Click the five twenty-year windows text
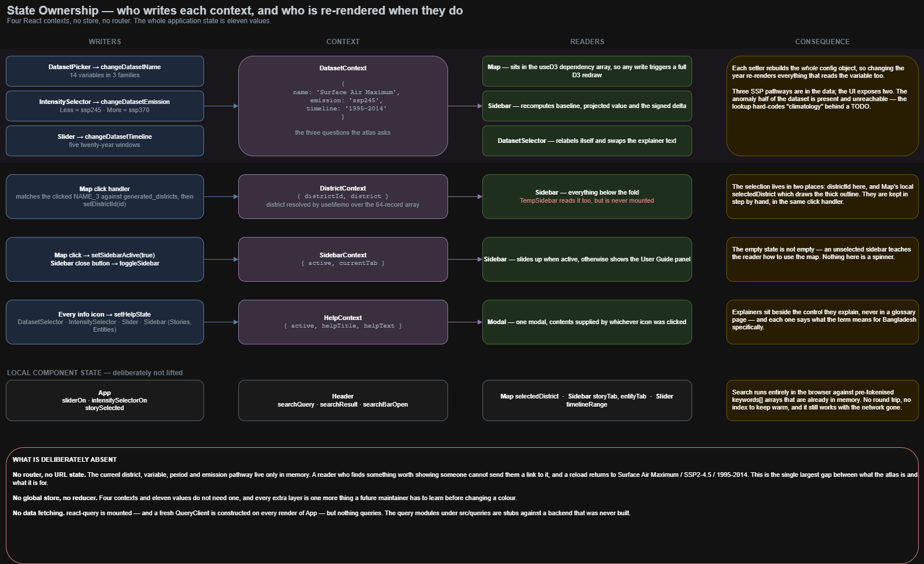Viewport: 924px width, 564px height. pos(105,145)
